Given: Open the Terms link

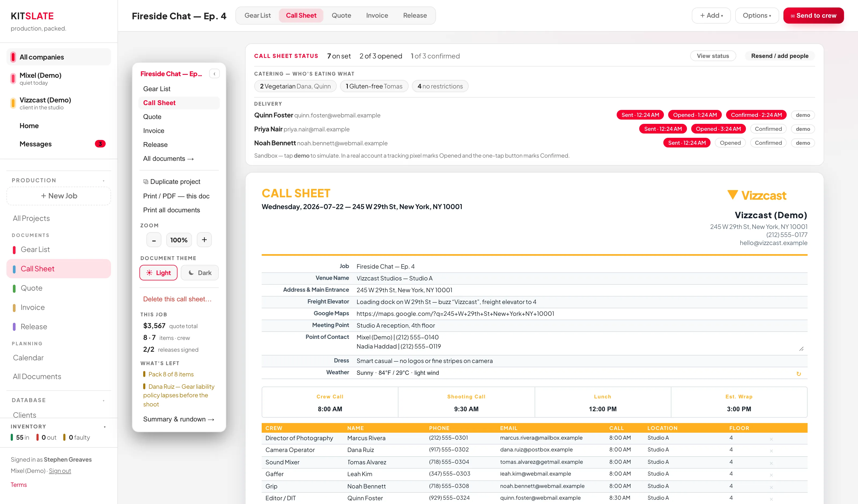Looking at the screenshot, I should click(x=19, y=485).
